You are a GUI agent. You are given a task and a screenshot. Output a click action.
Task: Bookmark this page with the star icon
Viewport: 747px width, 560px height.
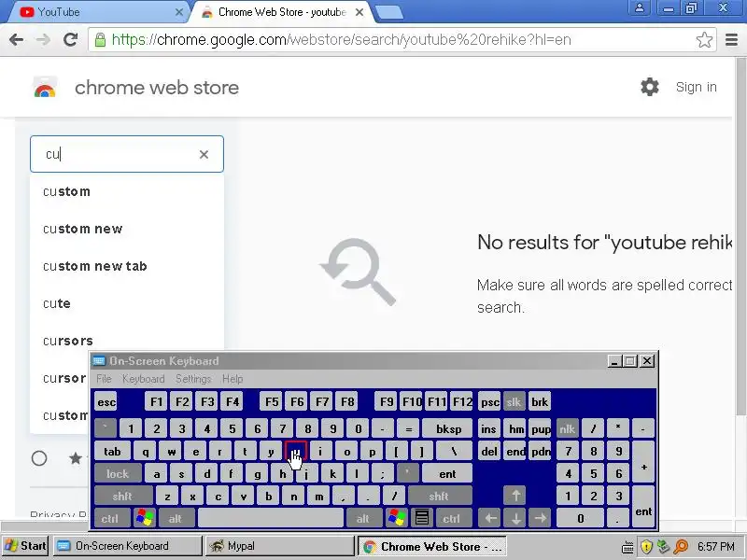pyautogui.click(x=704, y=39)
